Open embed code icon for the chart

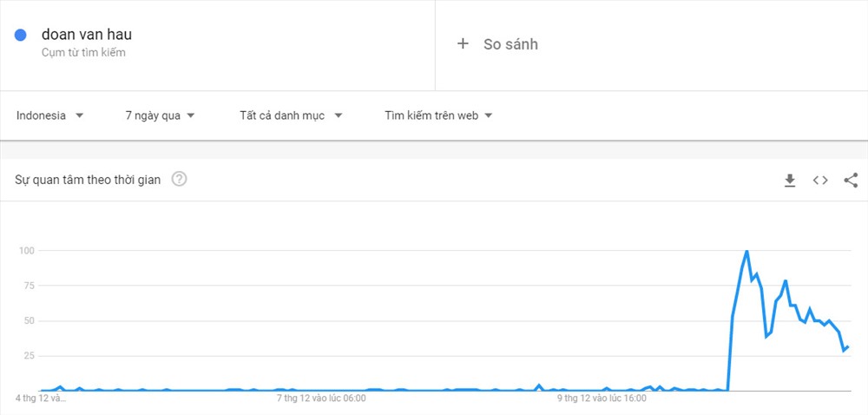(820, 181)
